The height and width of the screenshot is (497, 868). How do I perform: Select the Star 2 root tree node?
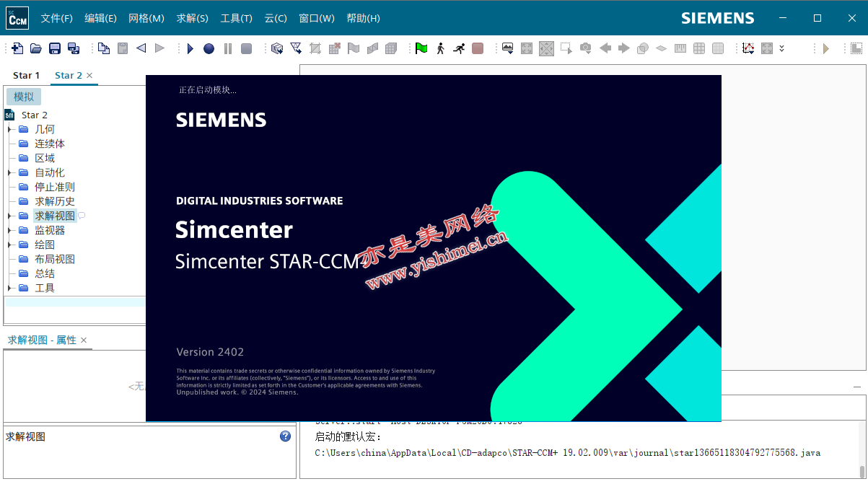pos(34,115)
